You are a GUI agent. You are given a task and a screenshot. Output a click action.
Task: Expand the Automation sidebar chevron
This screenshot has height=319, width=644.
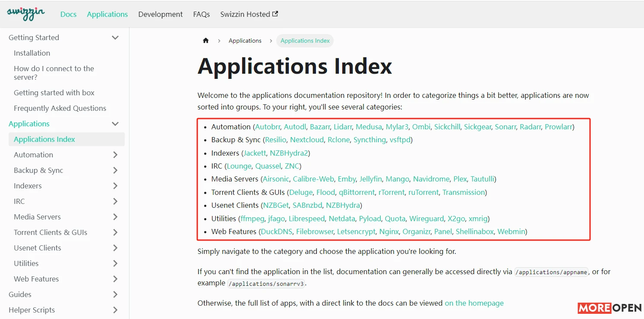tap(115, 155)
